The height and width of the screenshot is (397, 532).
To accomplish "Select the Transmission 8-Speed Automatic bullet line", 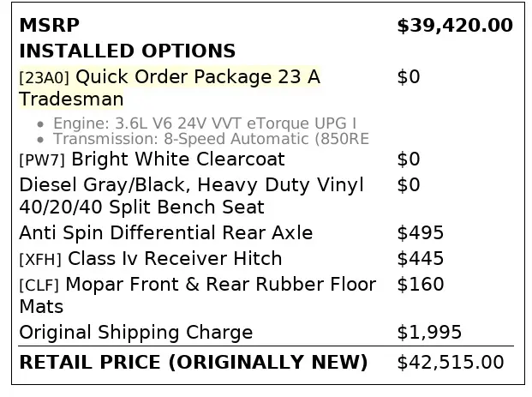I will [x=211, y=139].
